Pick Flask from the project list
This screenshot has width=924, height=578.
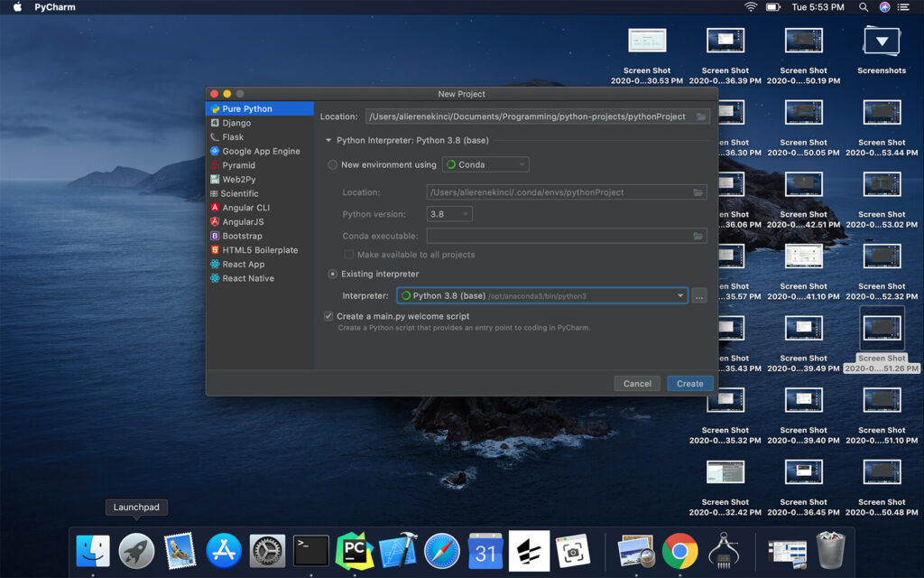click(259, 137)
